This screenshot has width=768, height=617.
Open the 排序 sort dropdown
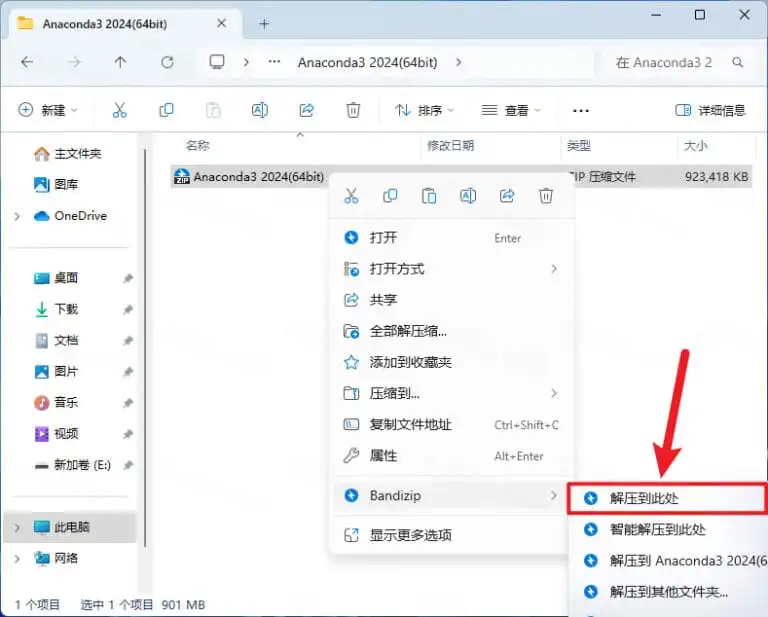[x=424, y=110]
